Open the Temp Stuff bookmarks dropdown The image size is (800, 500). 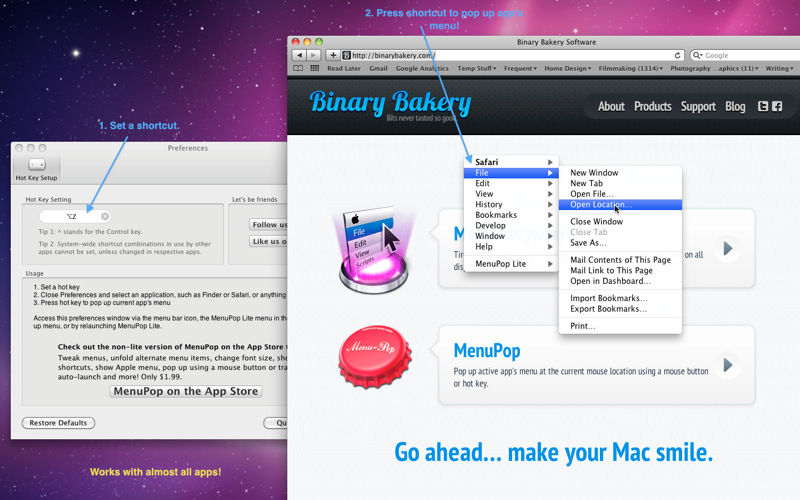(x=477, y=68)
